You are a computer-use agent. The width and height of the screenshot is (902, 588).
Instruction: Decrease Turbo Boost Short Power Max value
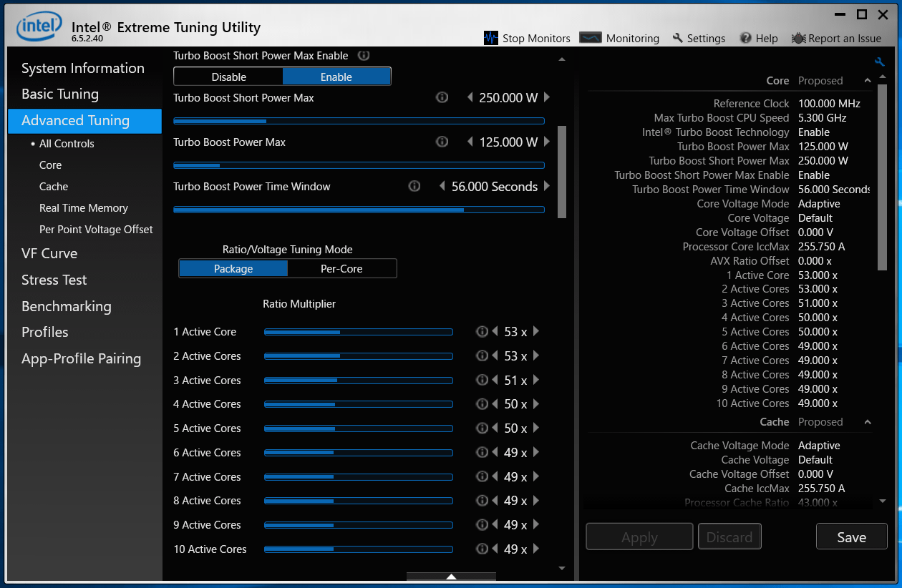tap(470, 97)
